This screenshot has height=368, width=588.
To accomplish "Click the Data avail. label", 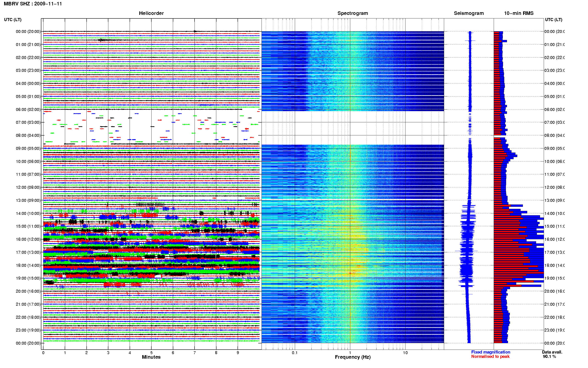I will 552,352.
